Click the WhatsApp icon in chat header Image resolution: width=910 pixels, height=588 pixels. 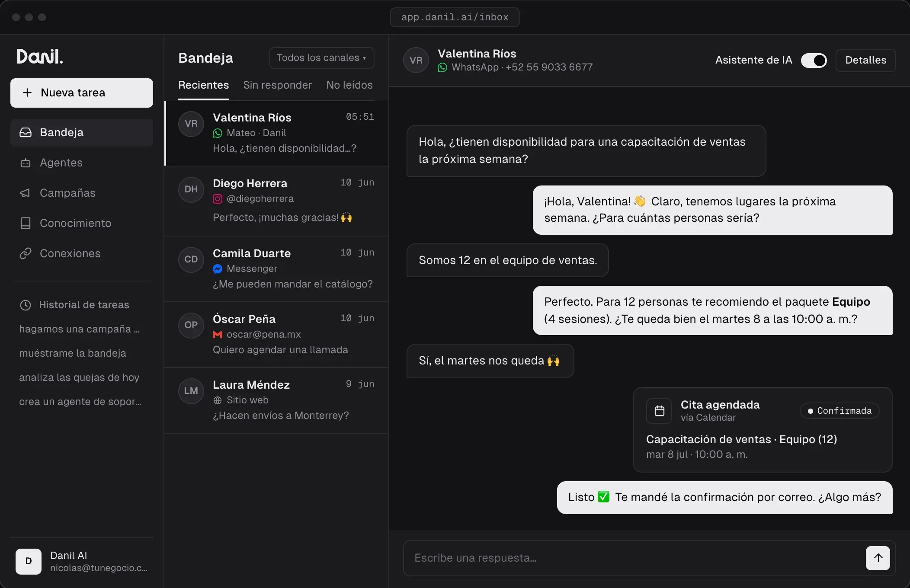click(x=442, y=67)
